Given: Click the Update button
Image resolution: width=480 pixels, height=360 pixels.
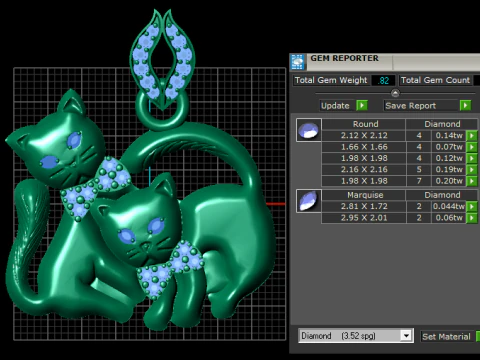Looking at the screenshot, I should (x=335, y=106).
